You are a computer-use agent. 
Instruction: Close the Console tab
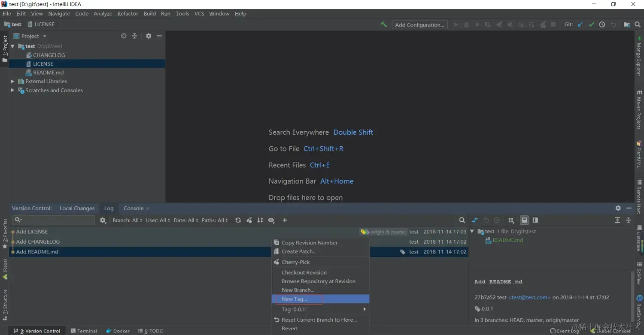coord(148,208)
